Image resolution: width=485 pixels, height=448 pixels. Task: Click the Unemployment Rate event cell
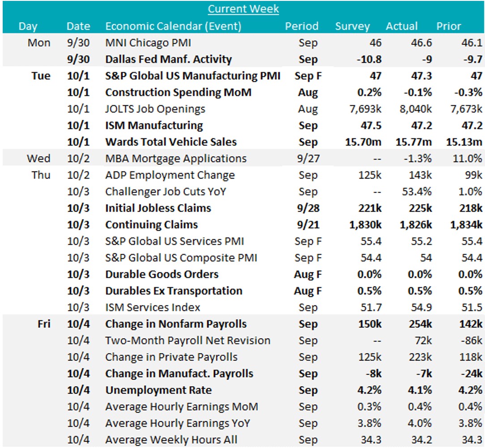pos(158,390)
